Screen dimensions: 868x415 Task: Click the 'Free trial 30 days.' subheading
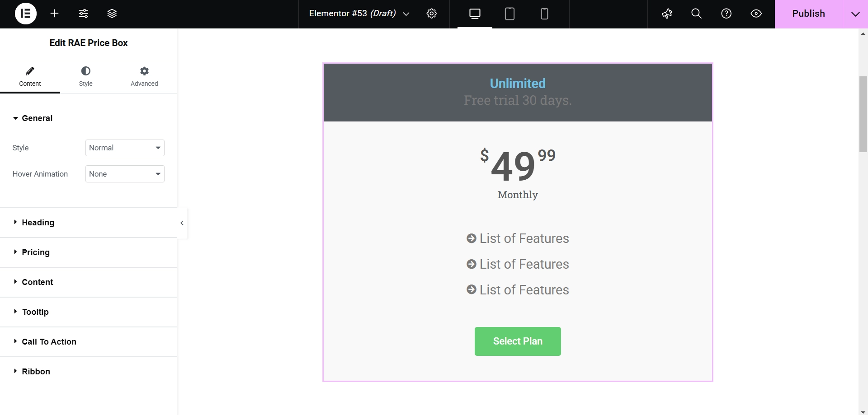click(518, 100)
